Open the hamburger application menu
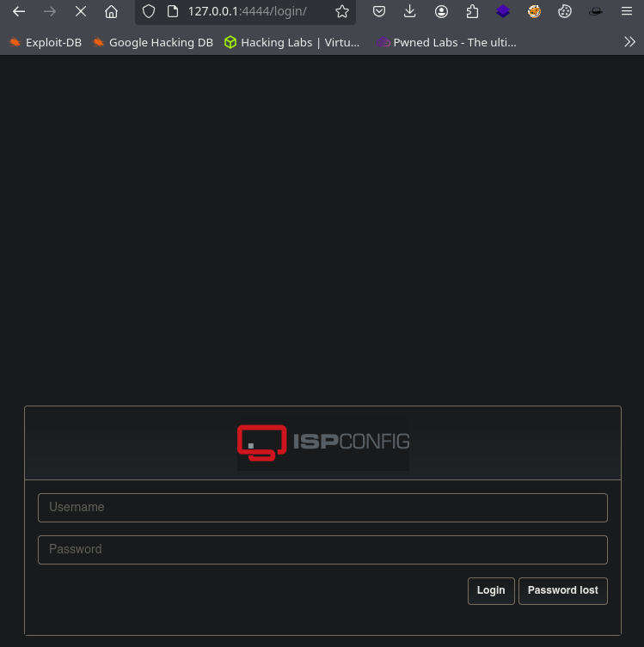 pyautogui.click(x=627, y=11)
